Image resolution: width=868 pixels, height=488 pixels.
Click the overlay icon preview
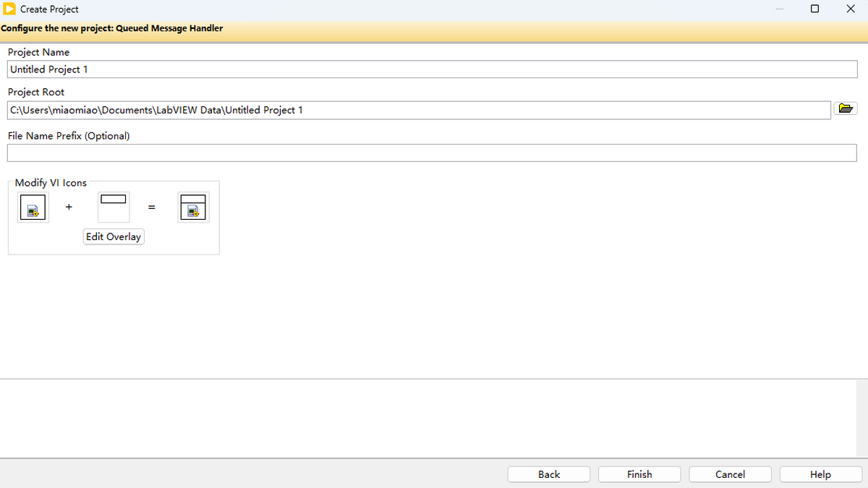[x=114, y=207]
